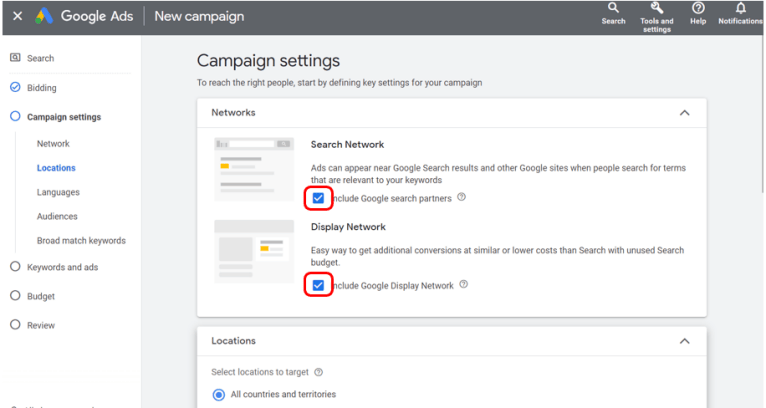Go to Locations sub-item in sidebar

click(56, 168)
